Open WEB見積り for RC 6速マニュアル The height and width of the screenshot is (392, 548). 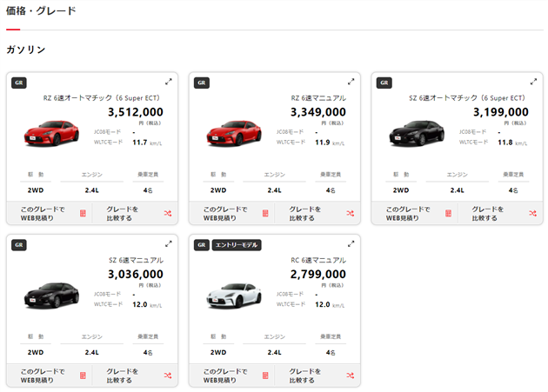tap(226, 375)
